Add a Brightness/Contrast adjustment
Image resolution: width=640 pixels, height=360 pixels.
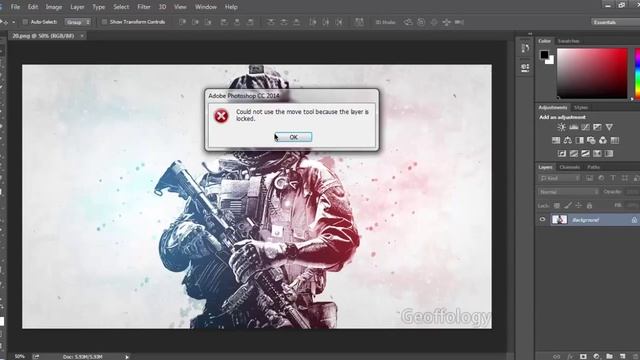(562, 127)
